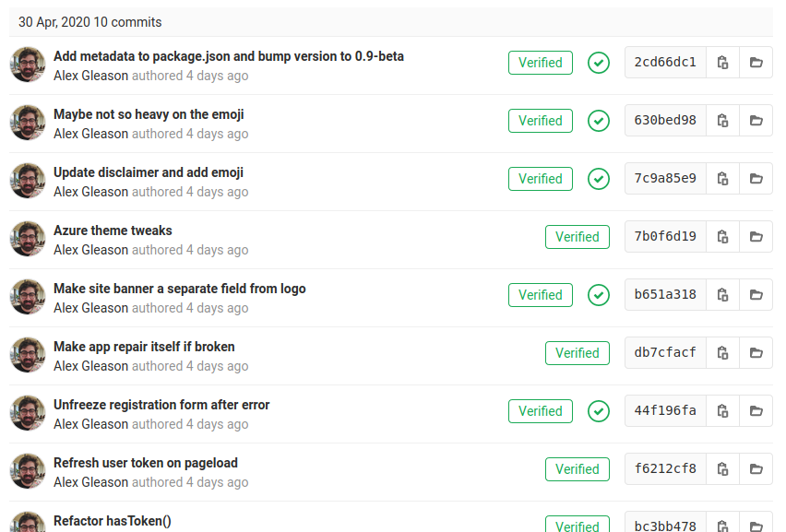Check pipeline status for 'Unfreeze registration form' commit
Viewport: 786px width, 532px height.
click(x=599, y=411)
